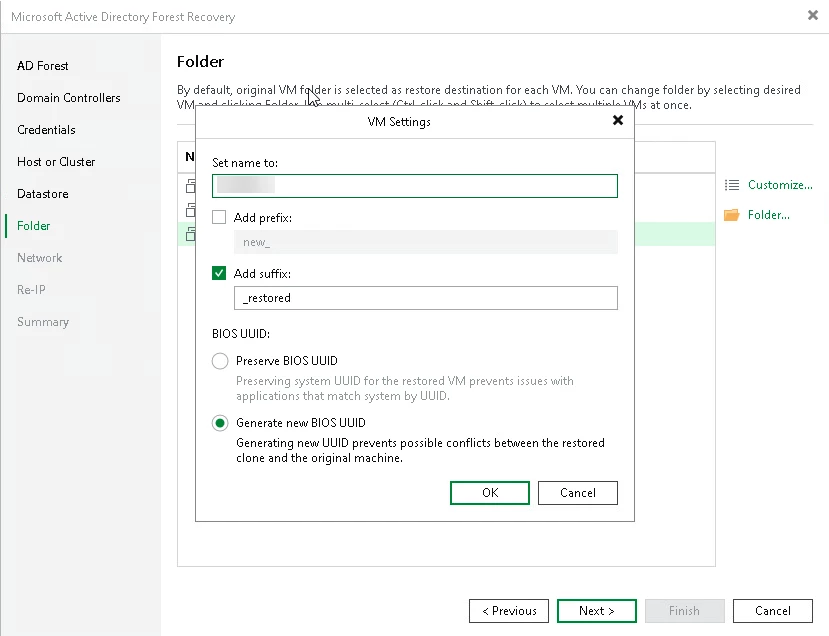Go to the Re-IP step
829x636 pixels.
tap(31, 290)
